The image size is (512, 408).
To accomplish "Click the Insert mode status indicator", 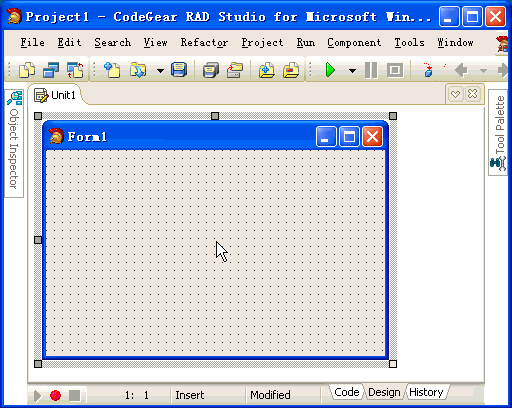I will [x=190, y=395].
